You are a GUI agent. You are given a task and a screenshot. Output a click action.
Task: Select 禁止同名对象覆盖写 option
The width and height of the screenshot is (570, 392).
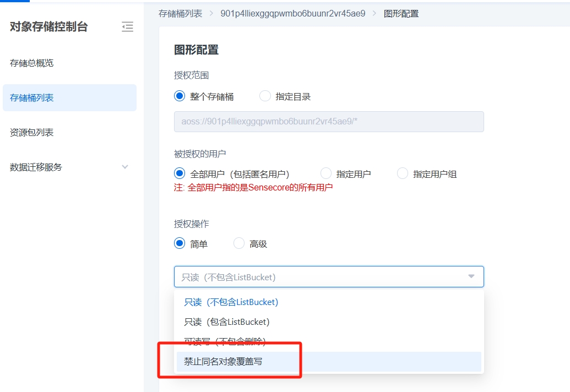pyautogui.click(x=223, y=361)
